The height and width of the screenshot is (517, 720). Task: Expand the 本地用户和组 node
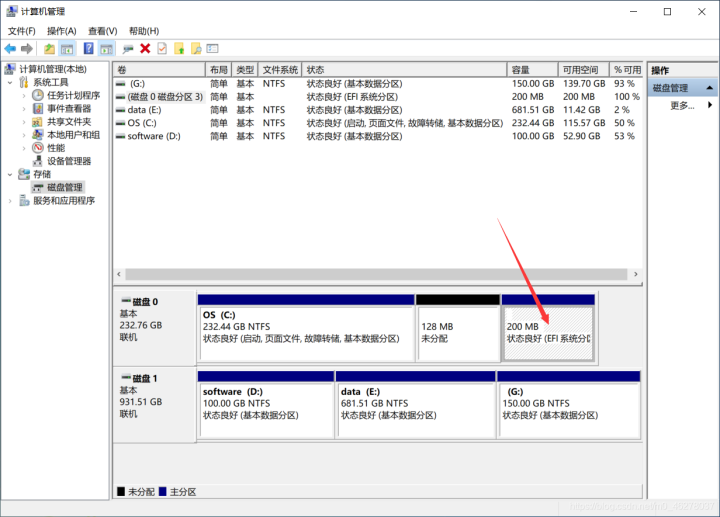tap(24, 135)
